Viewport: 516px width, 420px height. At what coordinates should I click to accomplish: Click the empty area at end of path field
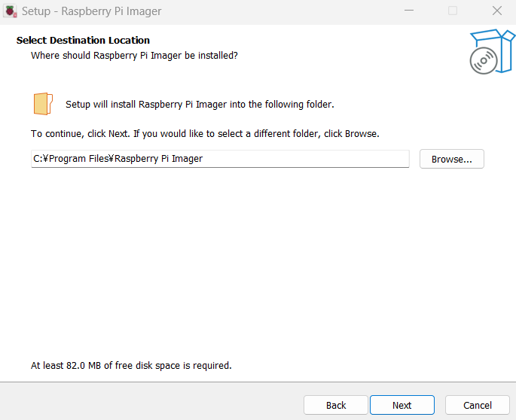306,159
